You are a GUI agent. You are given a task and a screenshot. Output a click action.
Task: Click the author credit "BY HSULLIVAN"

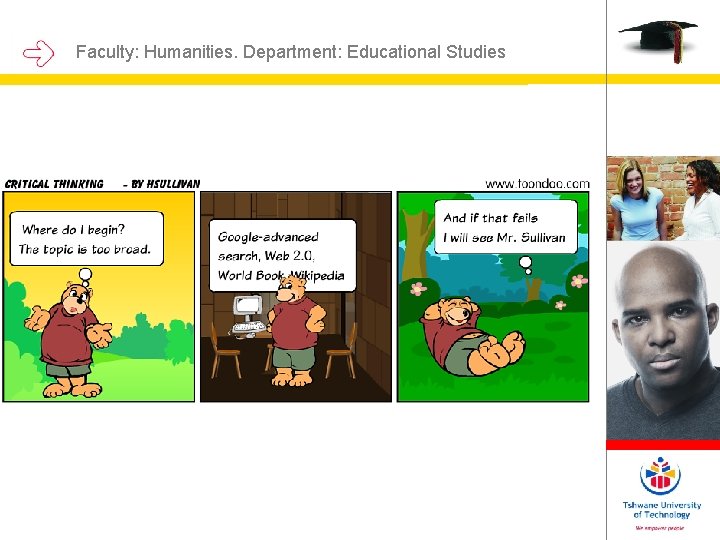tap(166, 184)
